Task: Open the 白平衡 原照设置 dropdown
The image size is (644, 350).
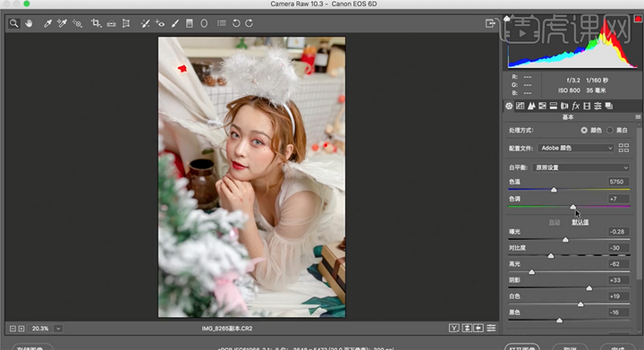Action: coord(580,167)
